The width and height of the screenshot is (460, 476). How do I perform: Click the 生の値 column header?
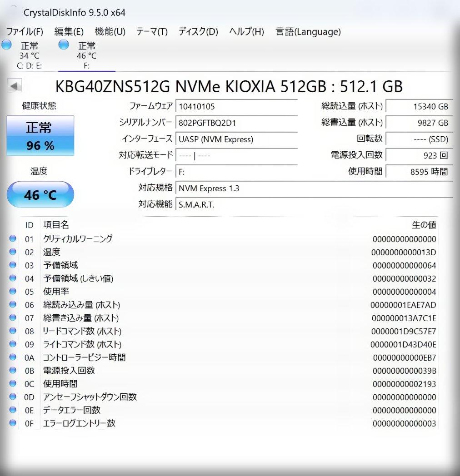click(424, 225)
